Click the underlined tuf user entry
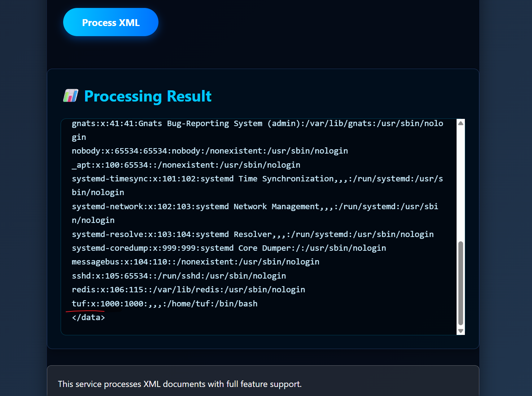532x396 pixels. coord(164,304)
